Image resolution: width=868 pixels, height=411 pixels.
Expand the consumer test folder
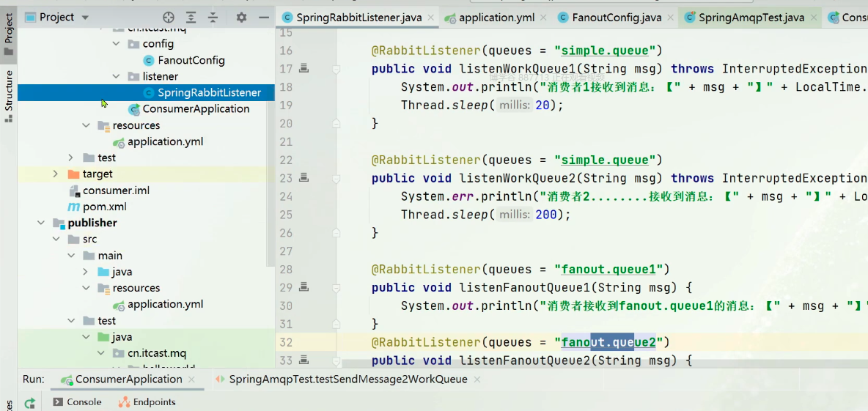click(x=71, y=158)
